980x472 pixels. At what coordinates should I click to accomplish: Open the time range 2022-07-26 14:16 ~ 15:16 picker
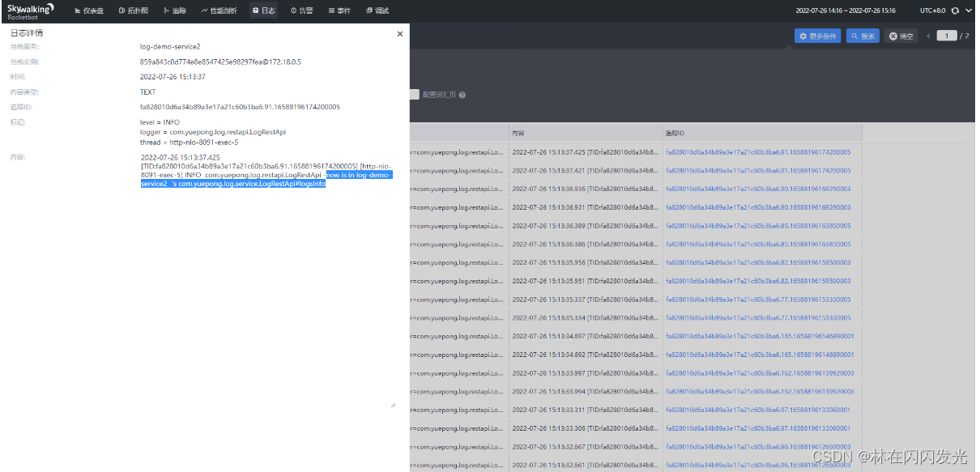pyautogui.click(x=846, y=11)
